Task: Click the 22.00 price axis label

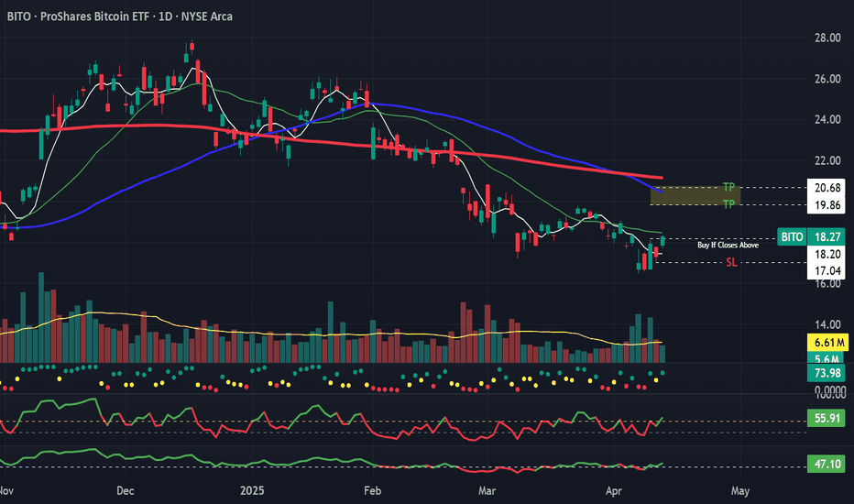Action: 827,160
